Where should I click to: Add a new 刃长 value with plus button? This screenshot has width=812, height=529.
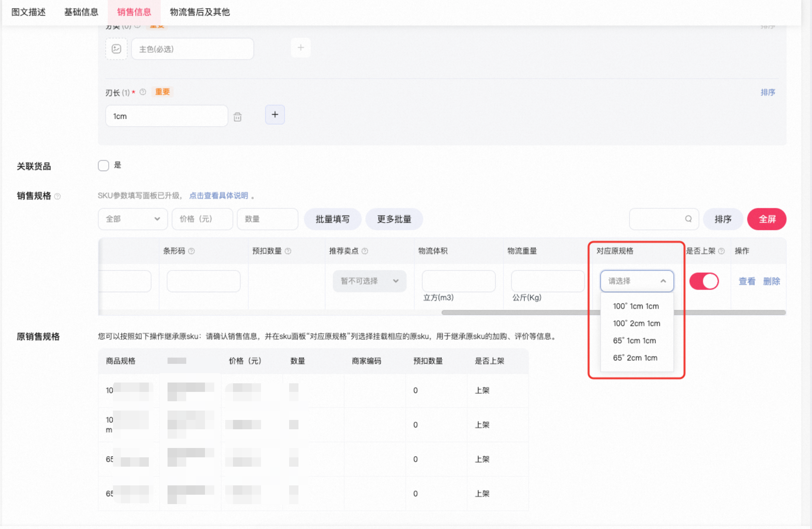[x=275, y=115]
